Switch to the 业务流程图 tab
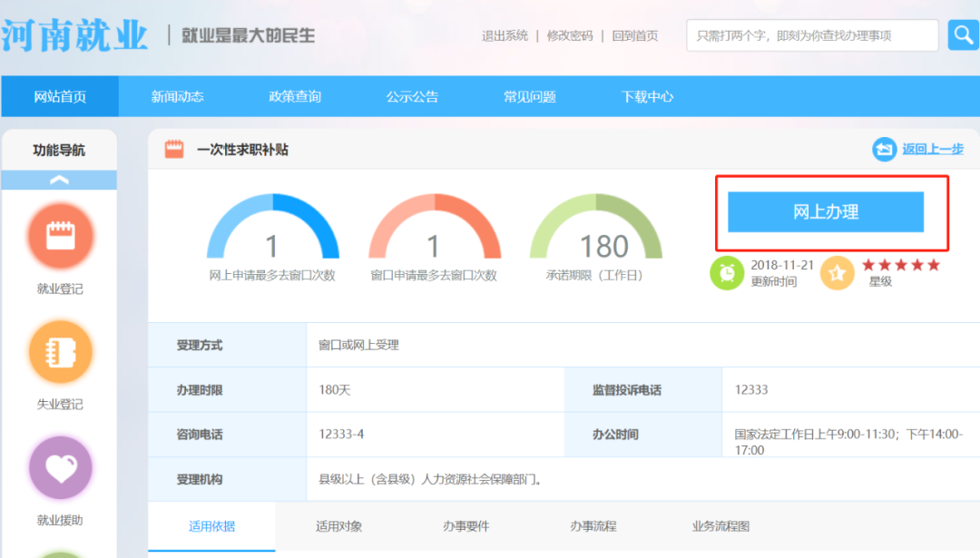The image size is (980, 558). click(720, 526)
